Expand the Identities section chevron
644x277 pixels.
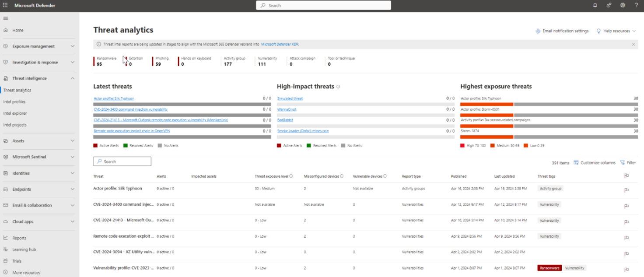pos(73,173)
